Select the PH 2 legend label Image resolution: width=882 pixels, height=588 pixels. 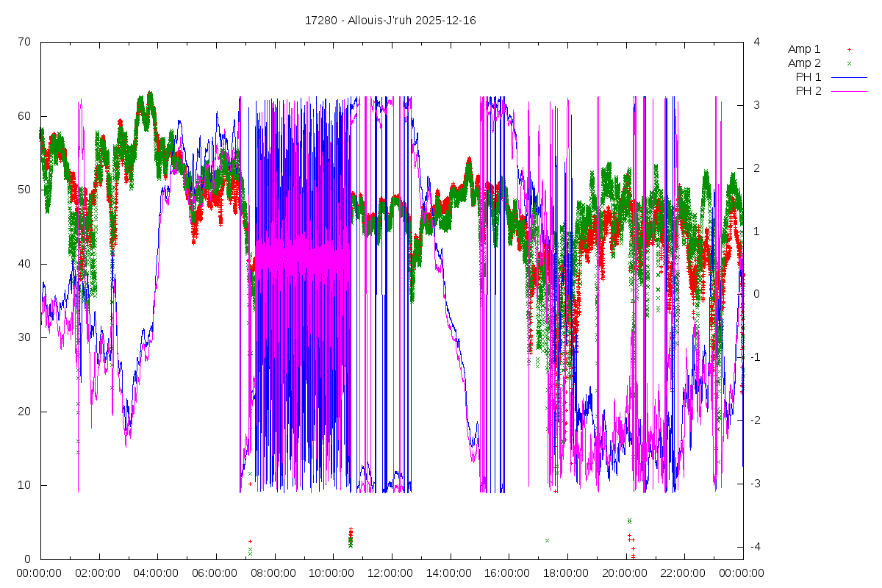(808, 91)
